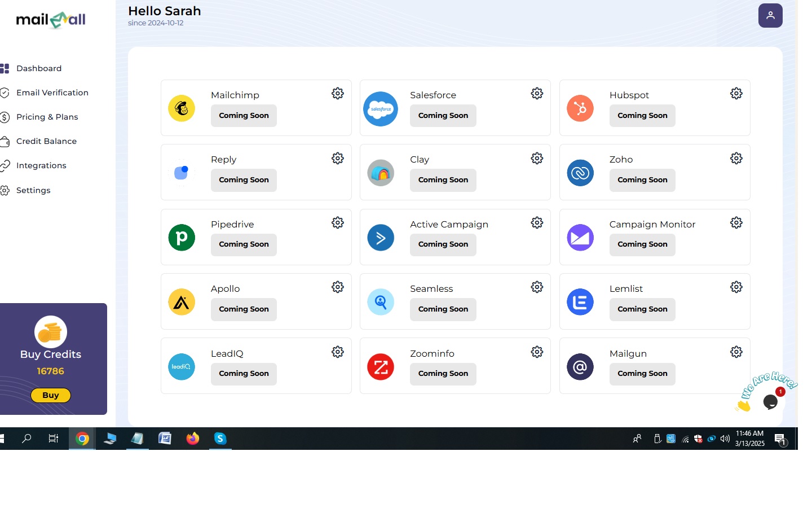Click Coming Soon under Zoho
Image resolution: width=812 pixels, height=508 pixels.
(642, 180)
